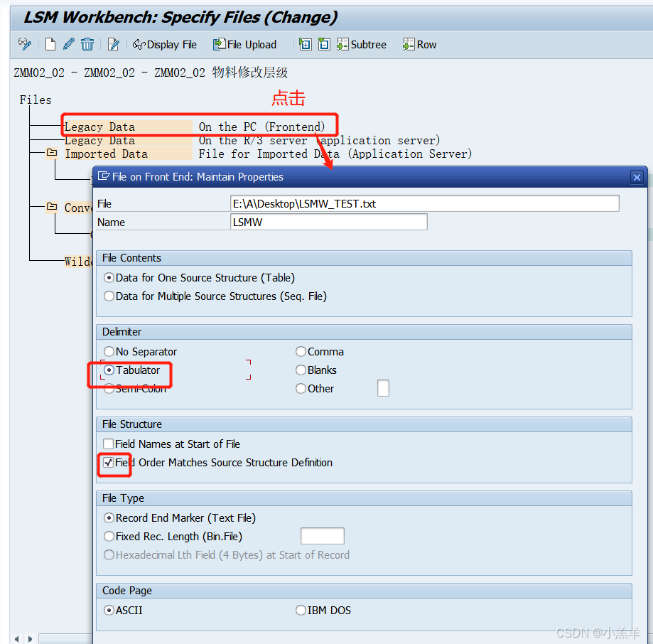The image size is (653, 644).
Task: Expand the Imported Data folder node
Action: pyautogui.click(x=50, y=154)
